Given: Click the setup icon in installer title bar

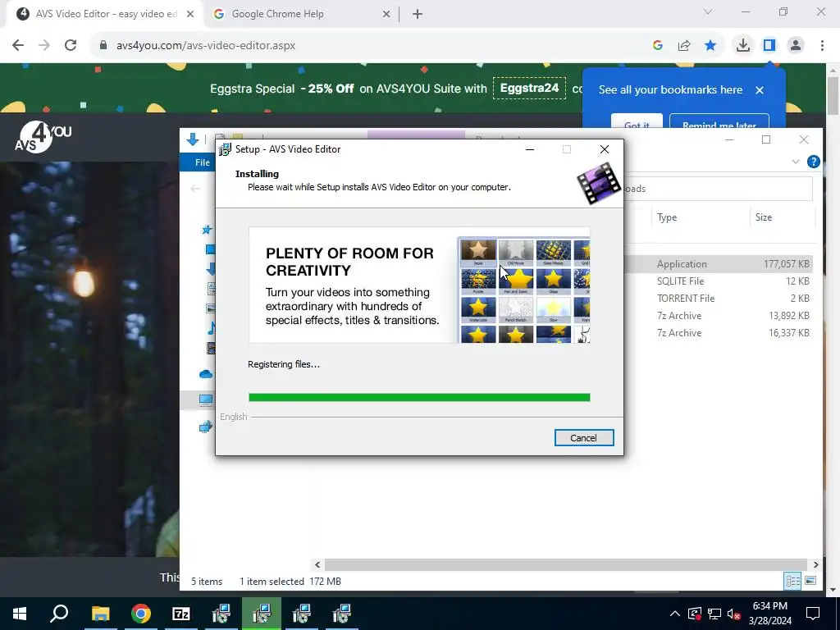Looking at the screenshot, I should coord(225,149).
